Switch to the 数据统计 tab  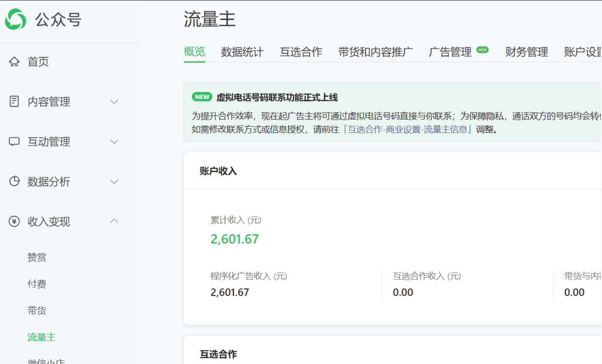242,52
